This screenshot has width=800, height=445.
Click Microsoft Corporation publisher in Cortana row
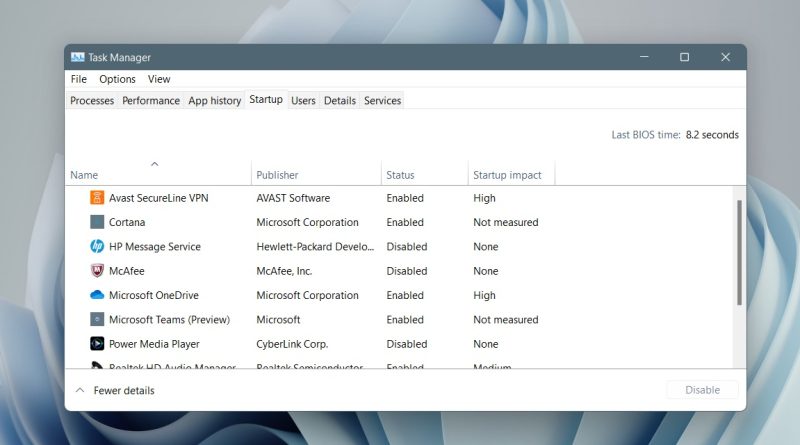pyautogui.click(x=307, y=222)
